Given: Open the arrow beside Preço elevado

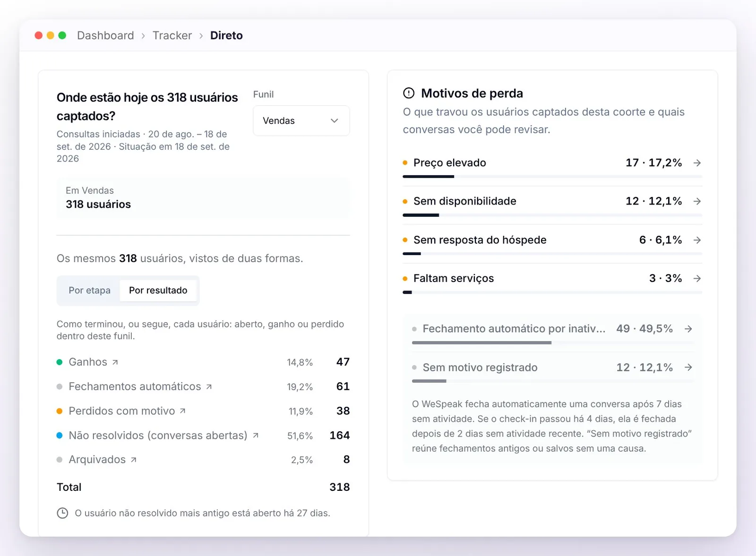Looking at the screenshot, I should point(697,163).
